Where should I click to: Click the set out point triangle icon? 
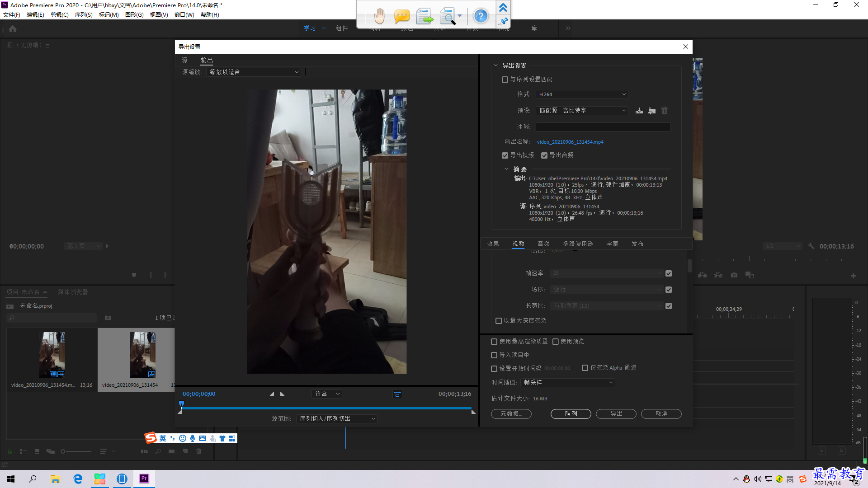coord(283,394)
